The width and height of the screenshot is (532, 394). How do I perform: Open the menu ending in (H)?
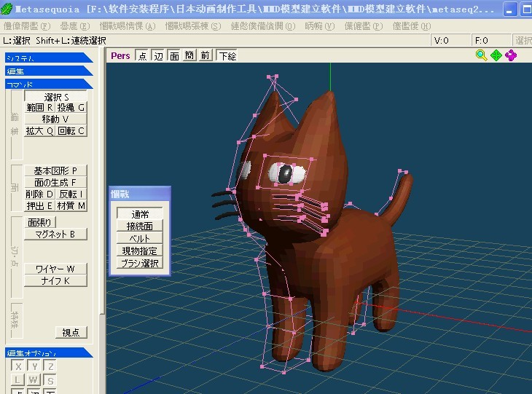click(x=412, y=26)
